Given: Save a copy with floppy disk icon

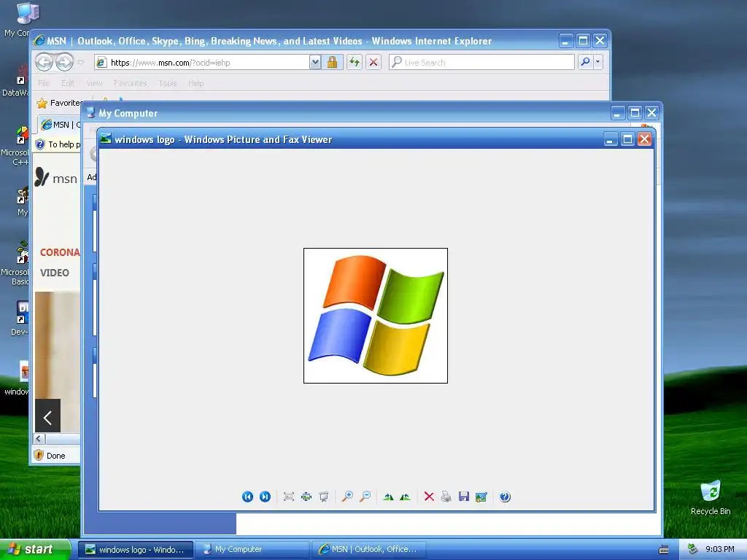Looking at the screenshot, I should click(464, 497).
